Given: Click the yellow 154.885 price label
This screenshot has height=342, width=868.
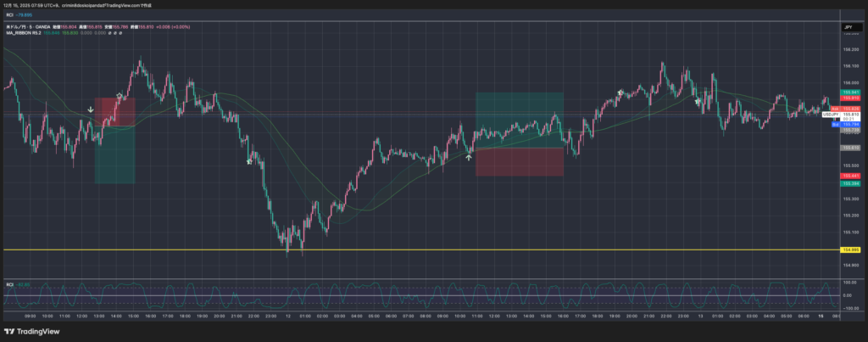Looking at the screenshot, I should (x=849, y=249).
